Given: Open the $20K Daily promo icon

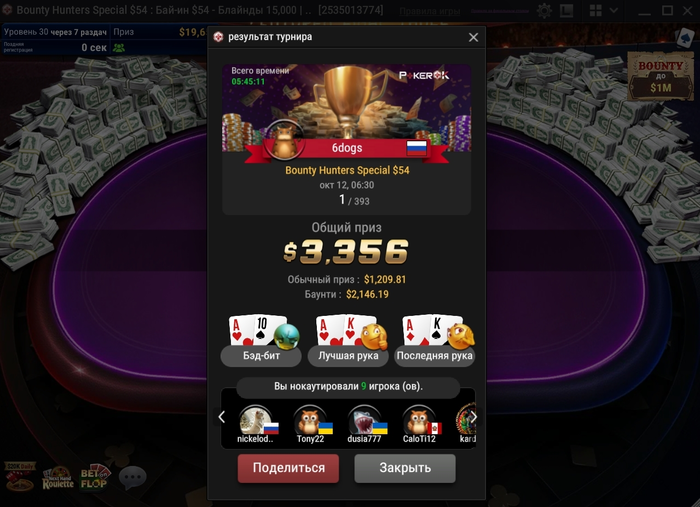Looking at the screenshot, I should pyautogui.click(x=20, y=477).
